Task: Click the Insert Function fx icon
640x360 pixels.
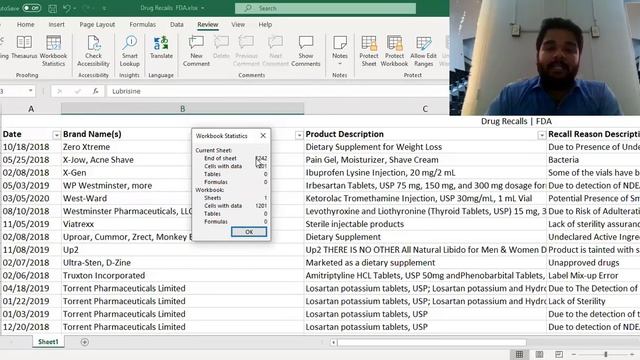Action: (96, 91)
